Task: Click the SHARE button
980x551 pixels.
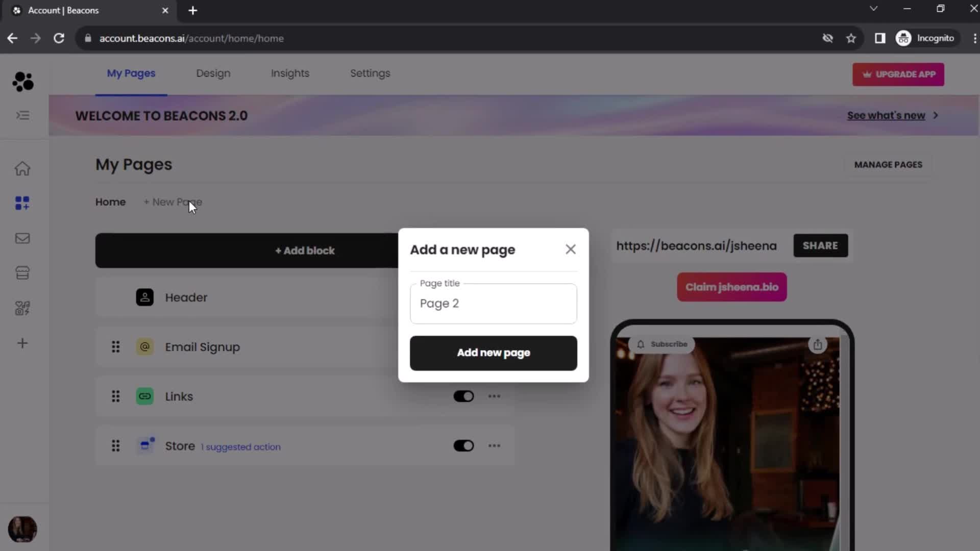Action: 821,246
